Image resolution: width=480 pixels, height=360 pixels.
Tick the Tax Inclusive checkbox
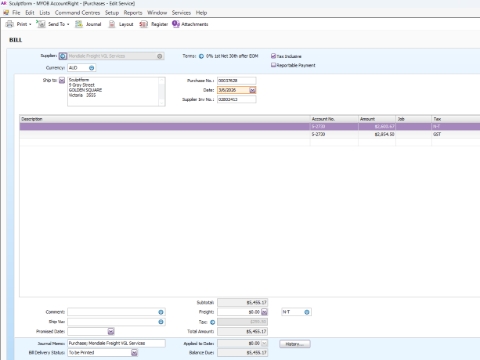[x=273, y=56]
